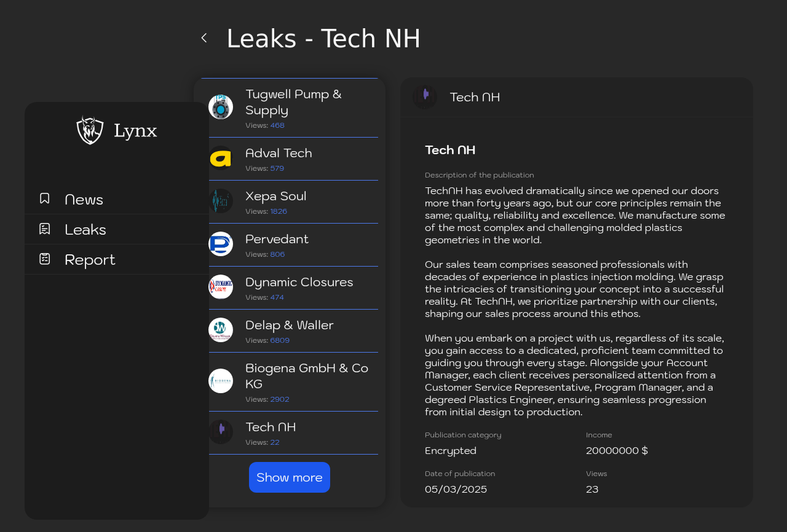Viewport: 787px width, 532px height.
Task: Click the Description of the publication label
Action: click(x=480, y=175)
